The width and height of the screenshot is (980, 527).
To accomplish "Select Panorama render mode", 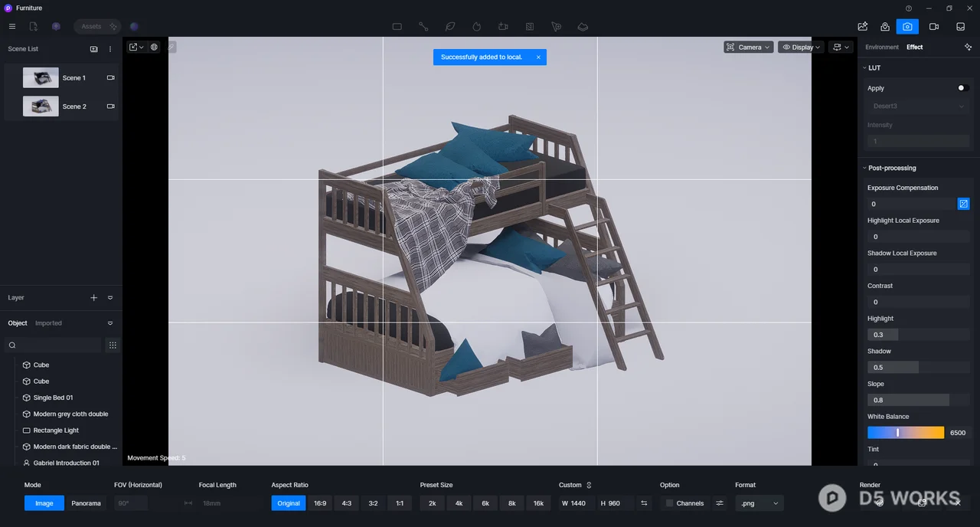I will (x=87, y=503).
